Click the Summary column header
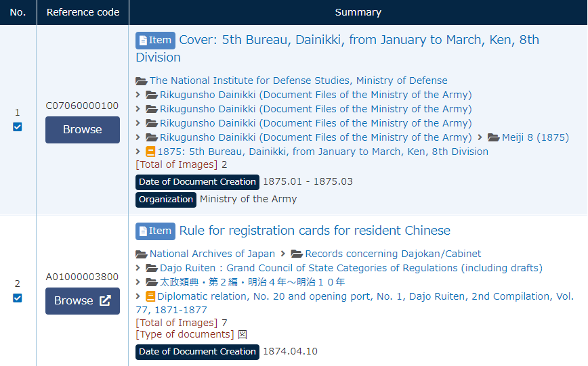Viewport: 588px width, 366px height. click(358, 12)
